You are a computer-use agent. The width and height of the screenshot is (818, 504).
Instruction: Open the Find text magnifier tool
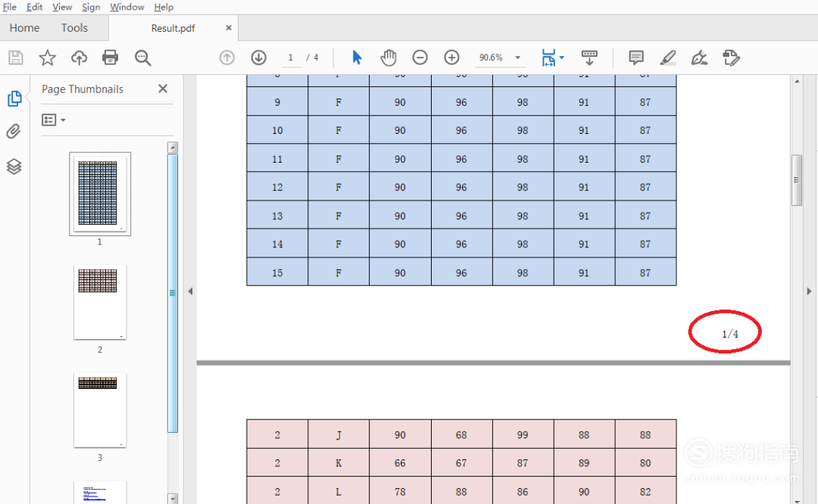142,58
